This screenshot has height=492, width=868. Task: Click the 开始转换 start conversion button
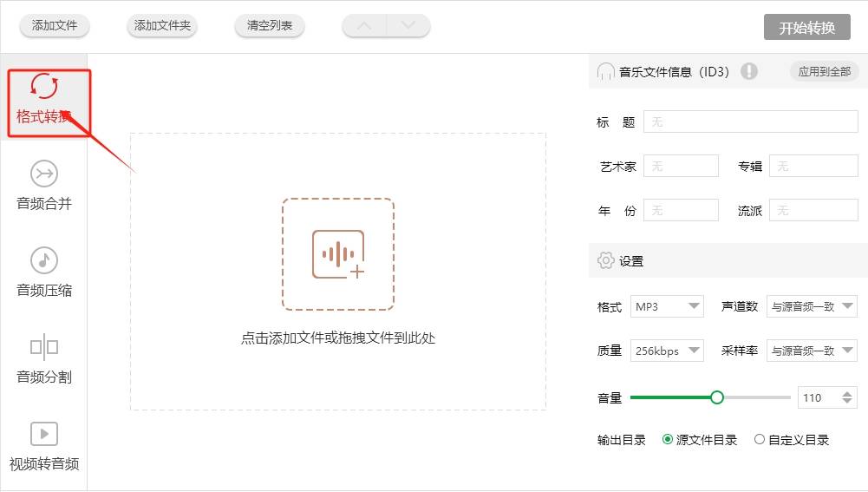point(806,27)
